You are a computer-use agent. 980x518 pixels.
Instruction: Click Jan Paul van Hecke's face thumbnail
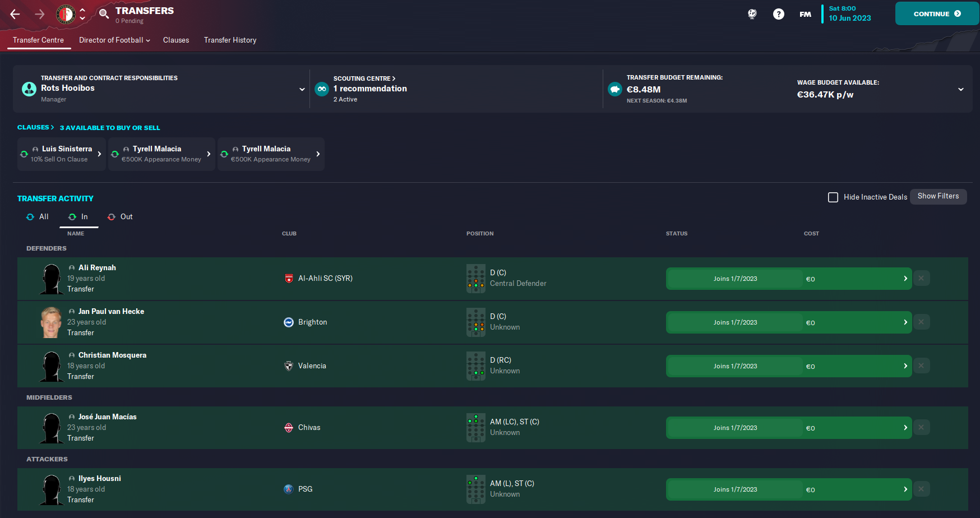pyautogui.click(x=50, y=322)
